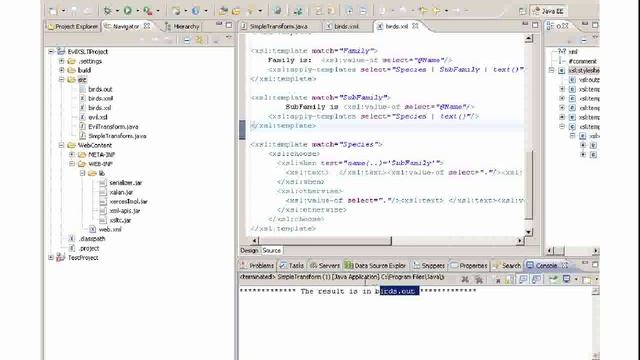Viewport: 640px width, 360px height.
Task: Open the Properties view tab
Action: [x=469, y=266]
